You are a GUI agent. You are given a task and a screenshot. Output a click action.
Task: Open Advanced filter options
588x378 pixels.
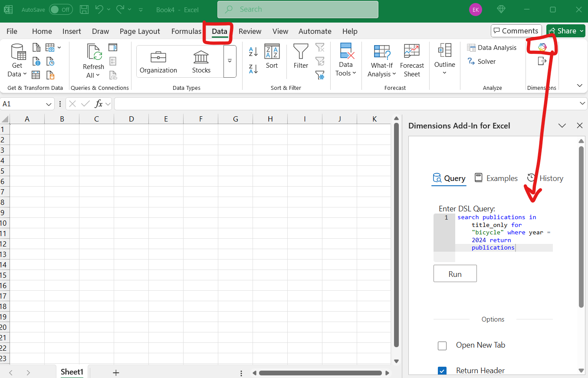[320, 75]
